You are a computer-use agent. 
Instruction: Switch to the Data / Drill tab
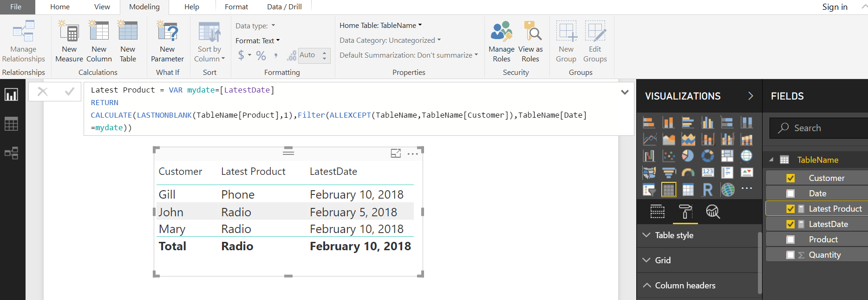[284, 7]
